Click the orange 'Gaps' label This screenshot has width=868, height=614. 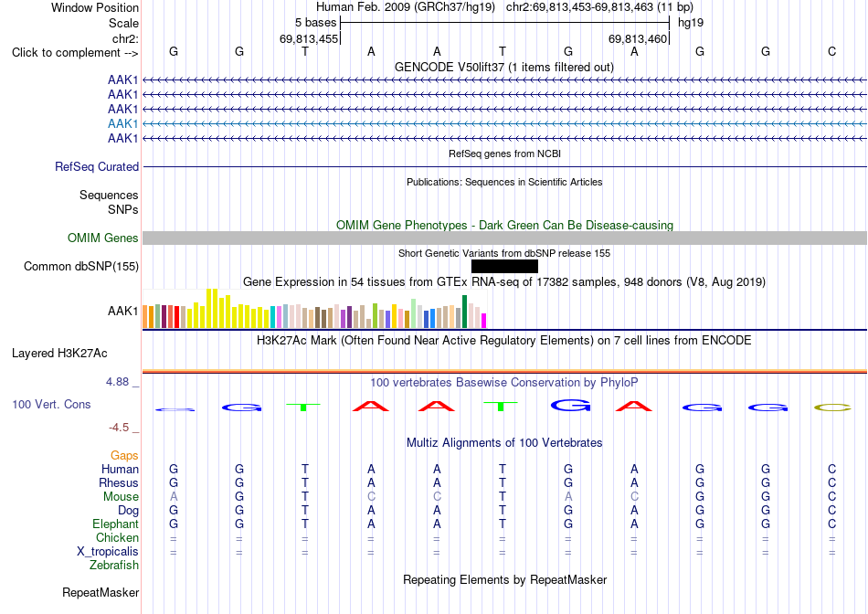click(124, 455)
